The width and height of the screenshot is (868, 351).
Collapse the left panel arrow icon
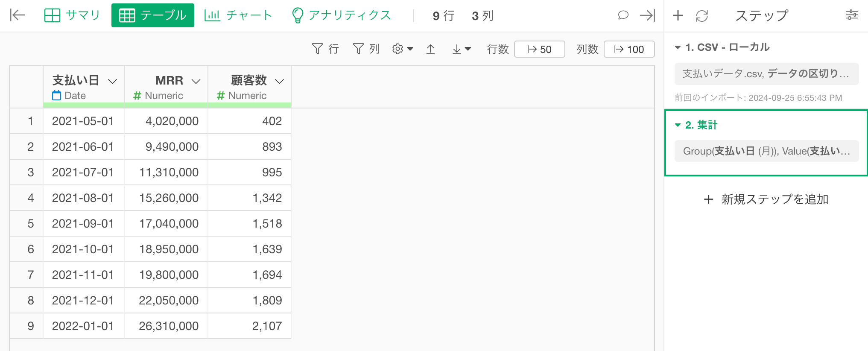tap(18, 15)
